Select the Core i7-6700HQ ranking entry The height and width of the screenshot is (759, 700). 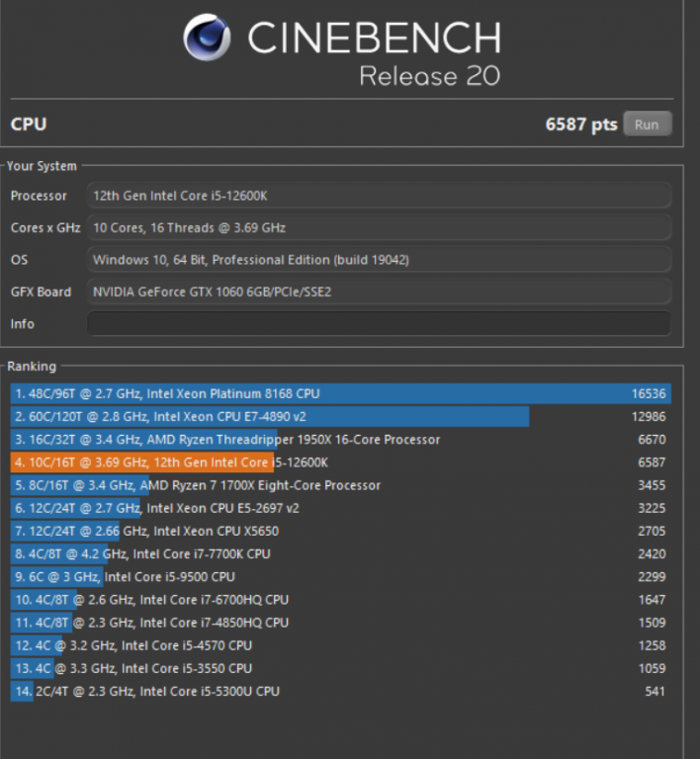(x=340, y=599)
